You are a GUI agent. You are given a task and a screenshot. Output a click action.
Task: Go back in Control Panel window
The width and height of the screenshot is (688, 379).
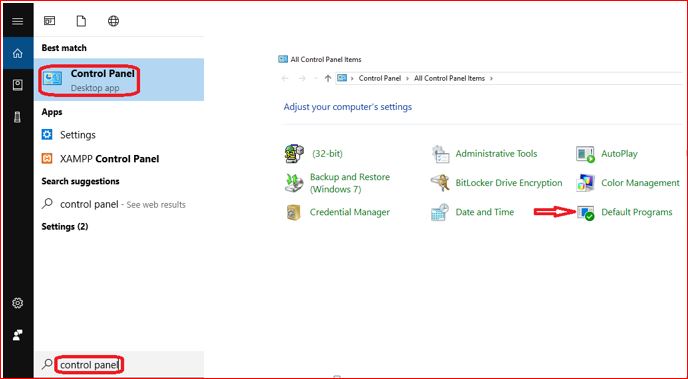285,79
